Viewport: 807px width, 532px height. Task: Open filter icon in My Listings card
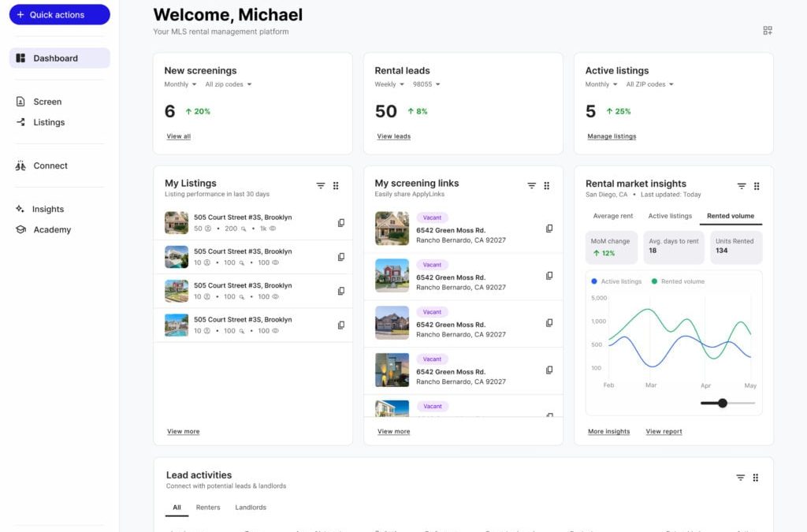pos(321,186)
